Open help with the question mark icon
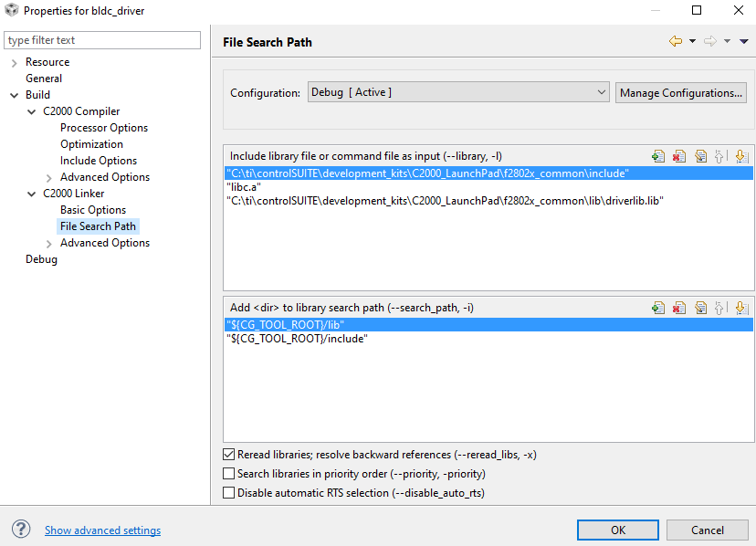 [21, 529]
